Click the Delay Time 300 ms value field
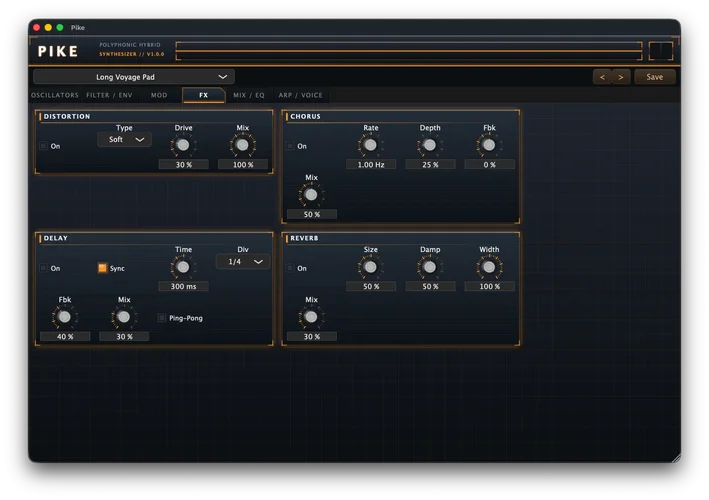This screenshot has height=500, width=709. click(x=184, y=286)
